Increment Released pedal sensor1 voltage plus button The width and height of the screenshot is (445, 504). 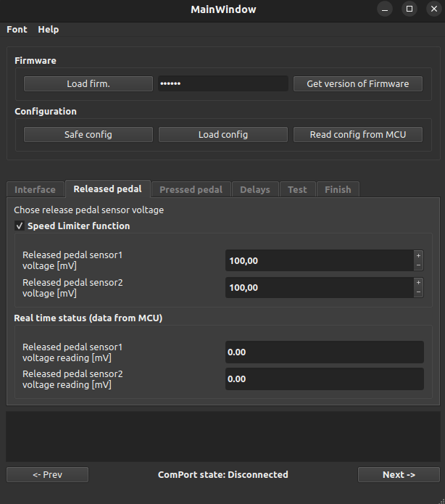pos(418,255)
